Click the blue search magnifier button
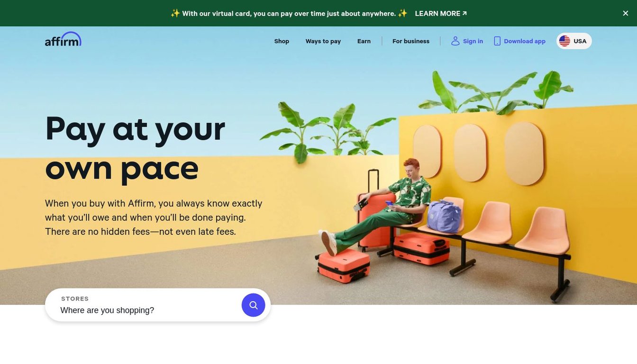637x364 pixels. [254, 305]
